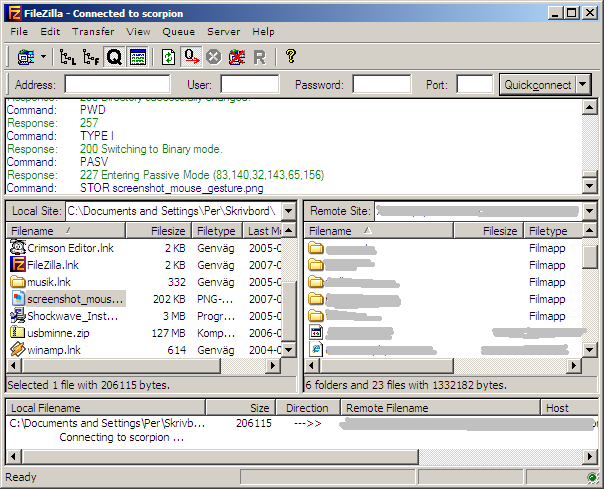
Task: Open the Remote Site path dropdown
Action: [589, 211]
